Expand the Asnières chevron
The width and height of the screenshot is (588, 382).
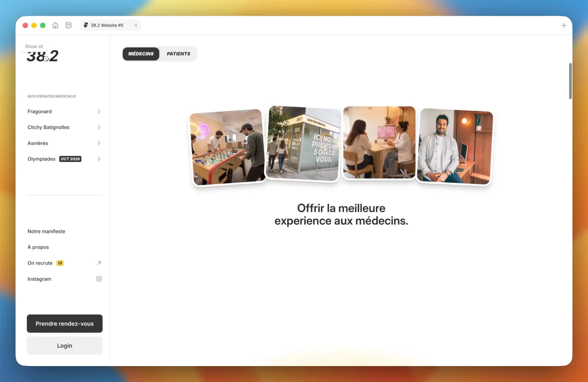(99, 143)
